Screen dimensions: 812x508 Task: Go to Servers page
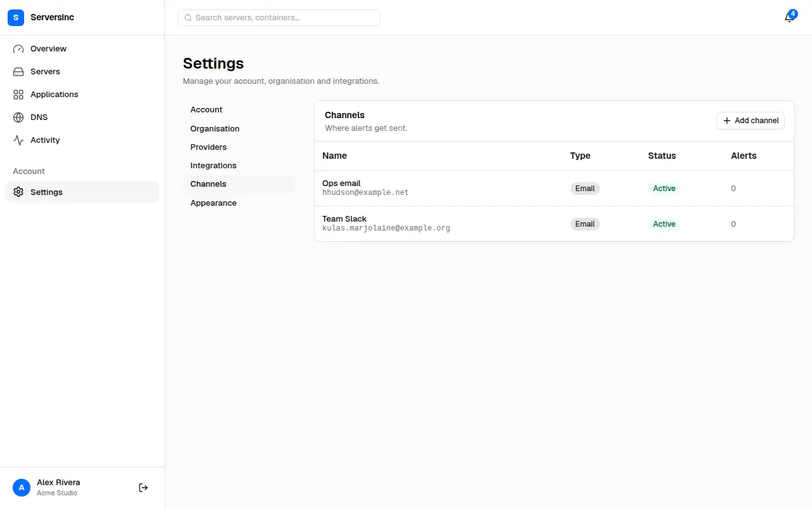[82, 72]
